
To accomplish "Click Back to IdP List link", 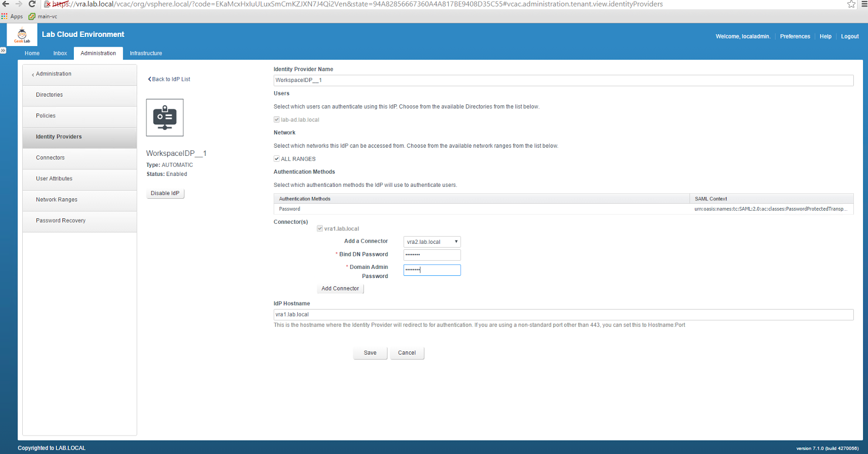I will [169, 79].
